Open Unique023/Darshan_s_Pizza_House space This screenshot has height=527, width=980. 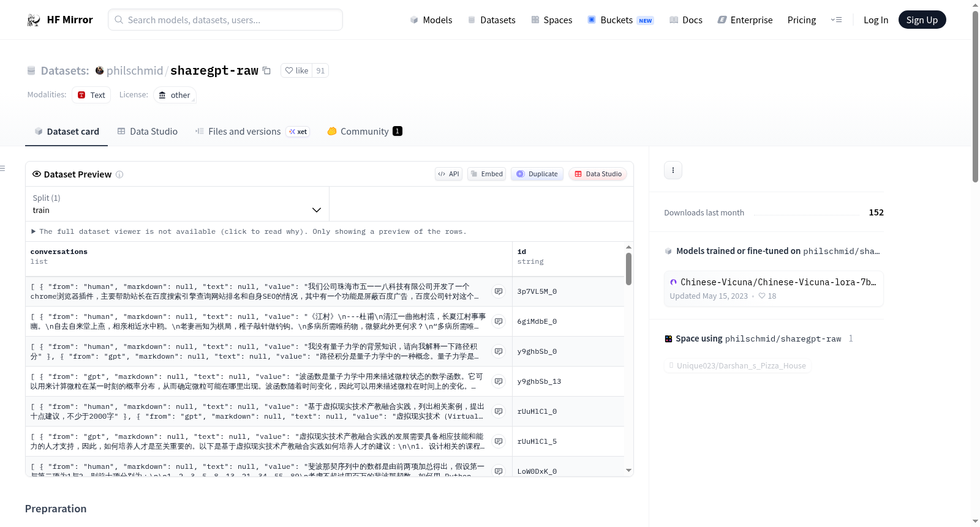(737, 366)
